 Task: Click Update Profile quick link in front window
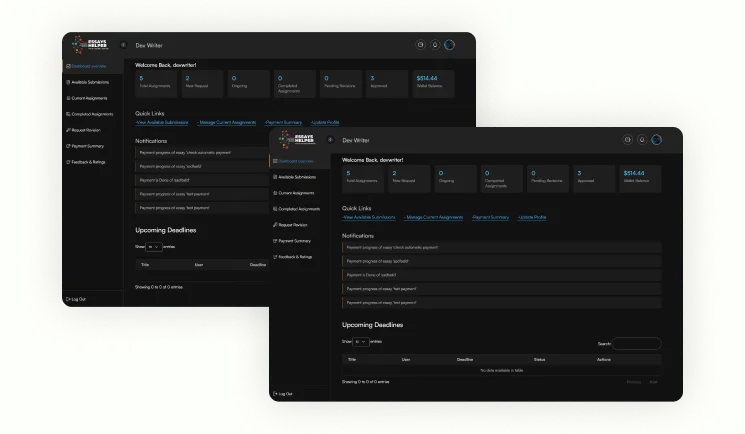(x=532, y=217)
